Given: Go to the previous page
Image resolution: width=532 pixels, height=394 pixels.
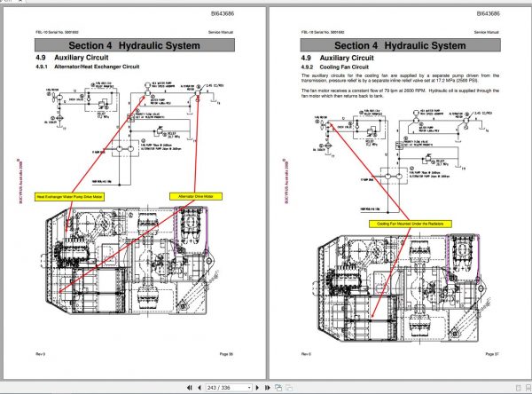Looking at the screenshot, I should 199,388.
